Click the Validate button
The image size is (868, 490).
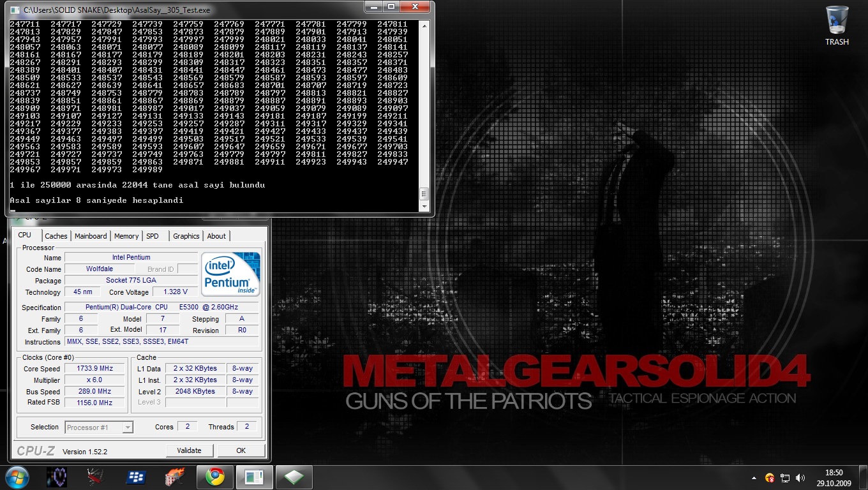189,450
